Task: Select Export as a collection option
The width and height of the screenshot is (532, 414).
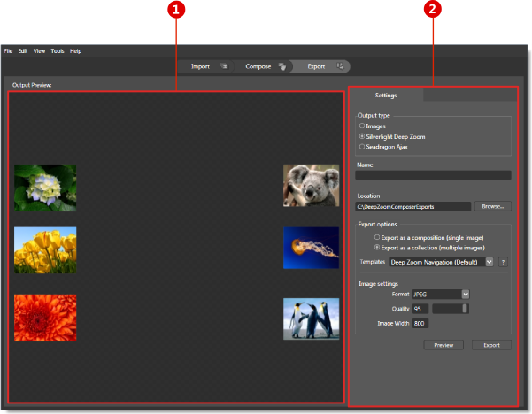Action: pyautogui.click(x=377, y=248)
